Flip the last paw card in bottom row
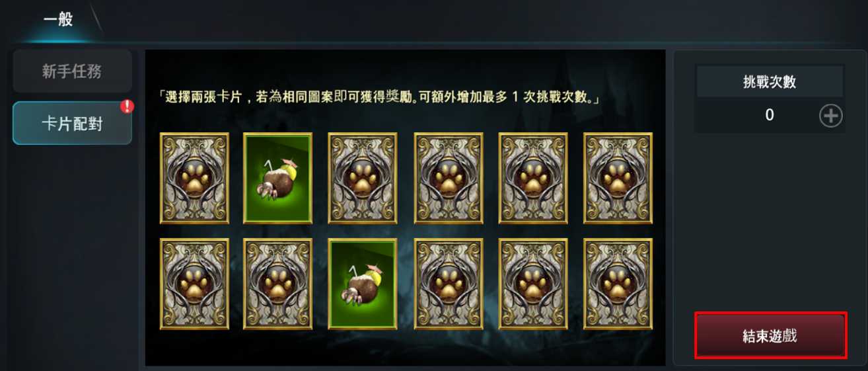 pyautogui.click(x=618, y=284)
